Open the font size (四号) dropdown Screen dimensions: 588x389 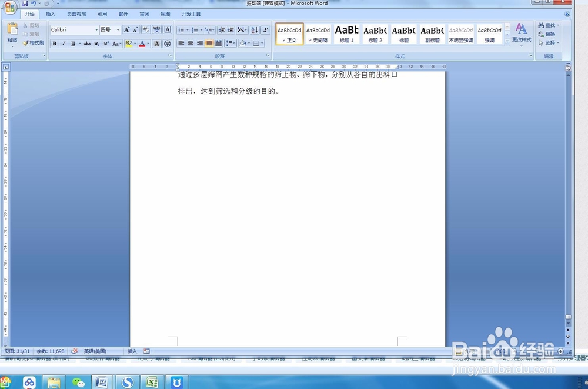coord(118,29)
